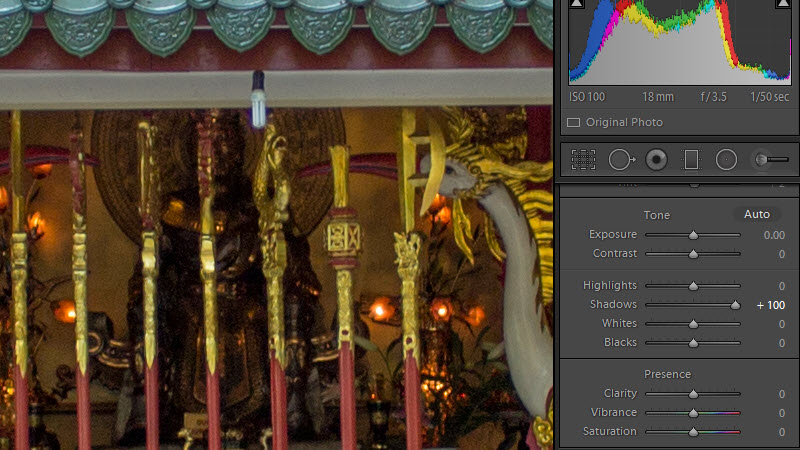
Task: Click the Clarity value field
Action: point(781,394)
